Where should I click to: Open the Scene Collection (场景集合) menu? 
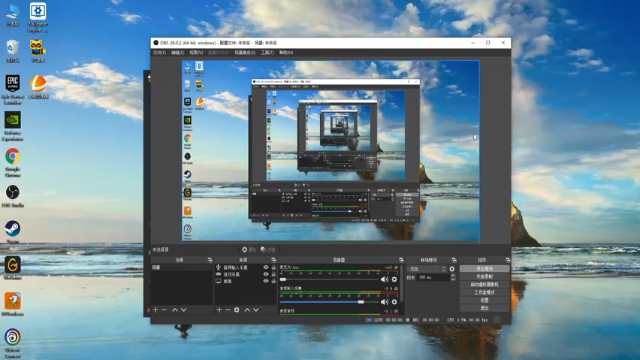click(x=245, y=53)
